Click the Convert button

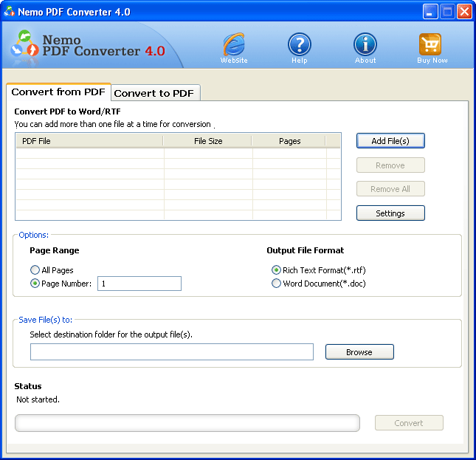click(409, 423)
